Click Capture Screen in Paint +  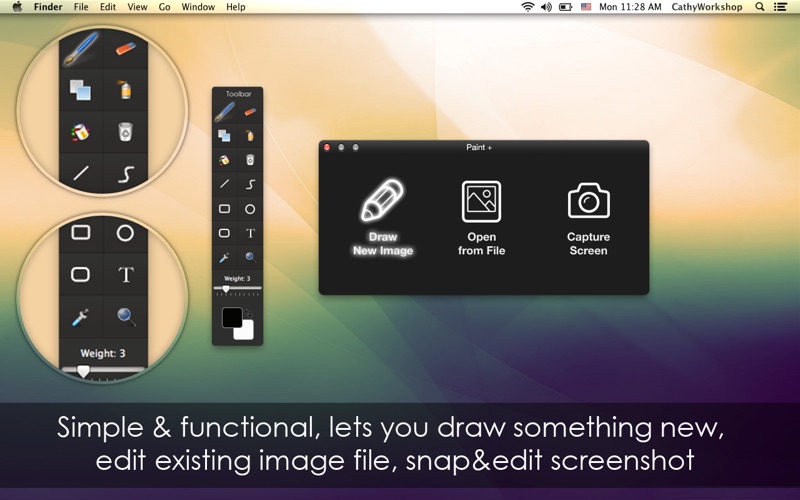[x=588, y=219]
